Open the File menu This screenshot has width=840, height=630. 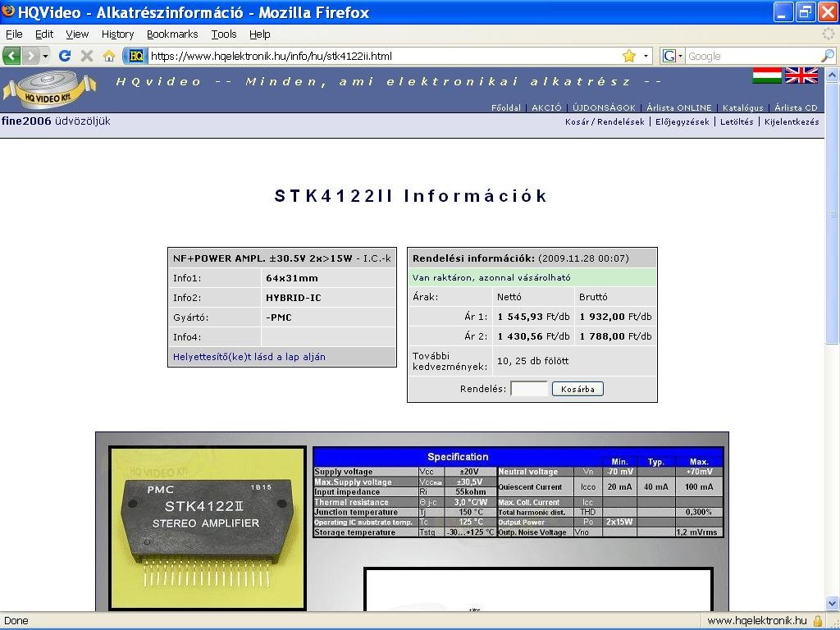(14, 34)
